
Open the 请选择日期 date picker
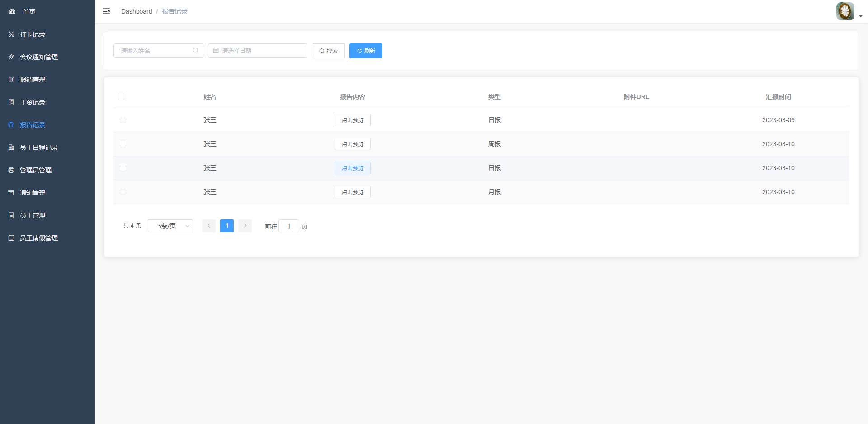[258, 51]
